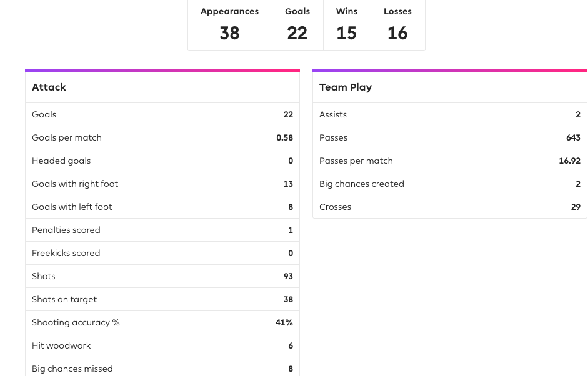Click the Losses summary stat box
The height and width of the screenshot is (376, 588).
[397, 24]
